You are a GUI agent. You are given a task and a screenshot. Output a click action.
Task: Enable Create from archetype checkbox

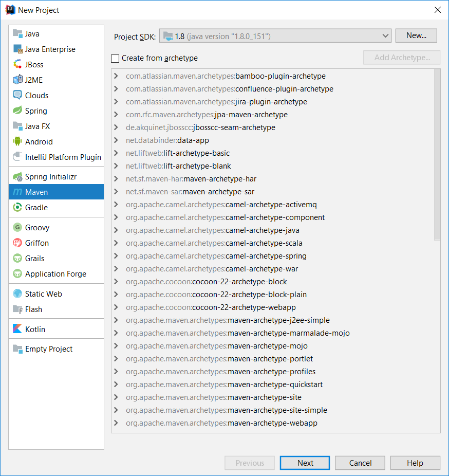click(115, 58)
